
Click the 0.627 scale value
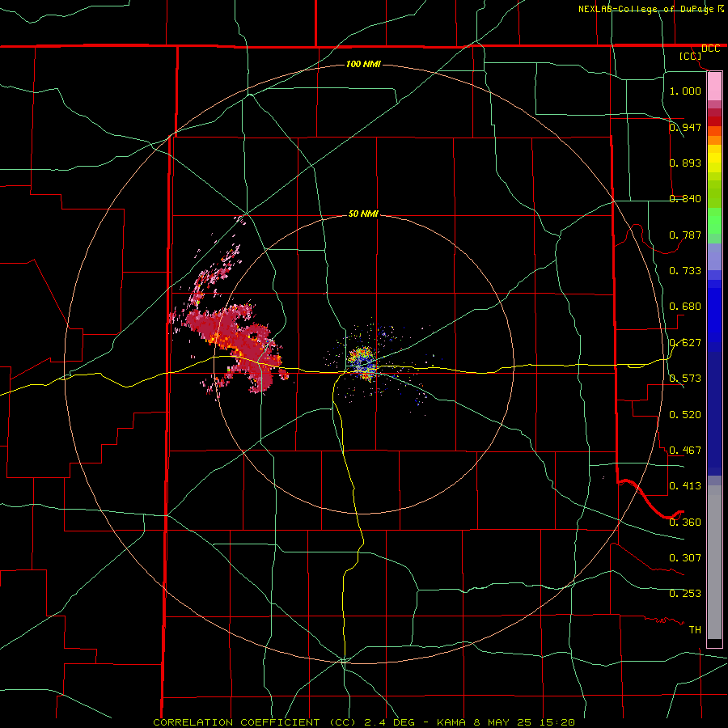pos(685,342)
